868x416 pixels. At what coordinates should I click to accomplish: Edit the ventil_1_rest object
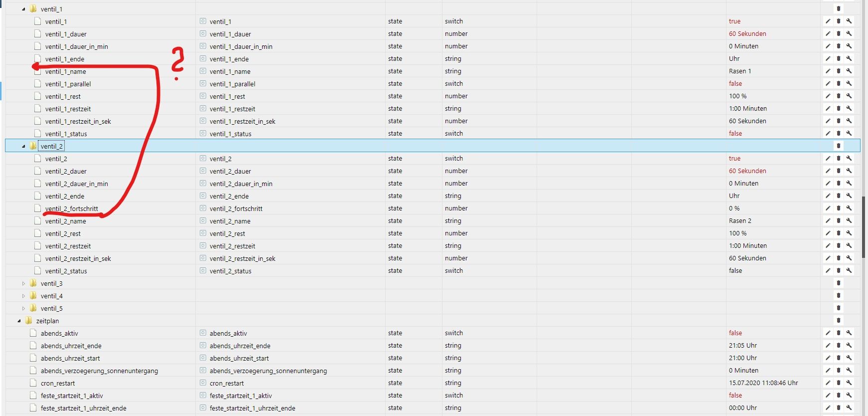(x=828, y=96)
